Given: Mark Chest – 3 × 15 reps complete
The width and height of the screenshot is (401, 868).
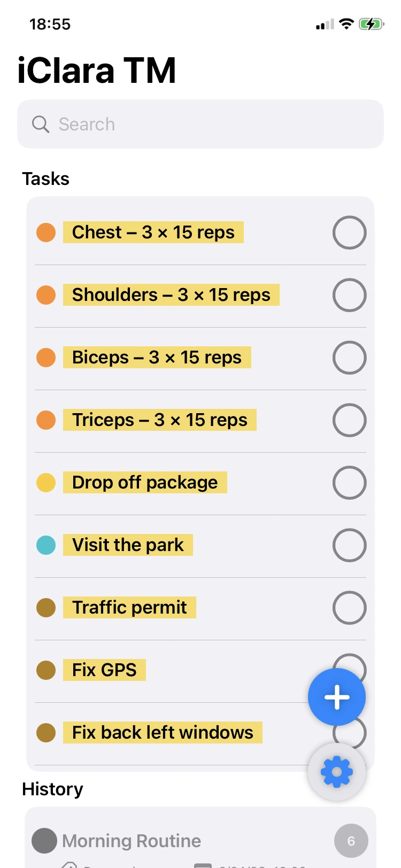Looking at the screenshot, I should pos(349,232).
